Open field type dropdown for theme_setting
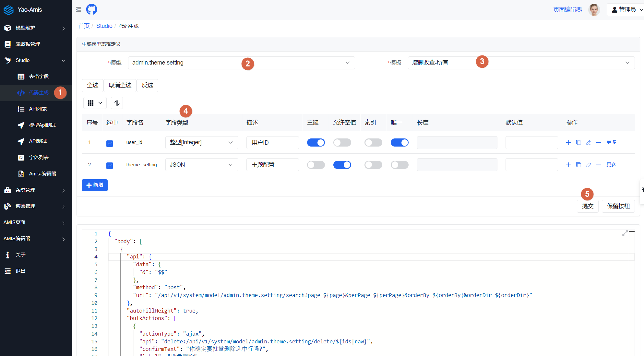Screen dimensions: 644x356 (201, 165)
